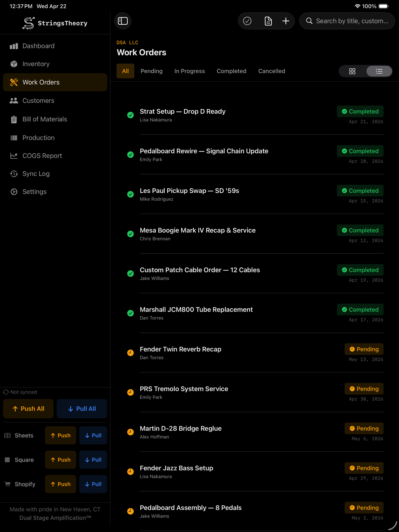399x532 pixels.
Task: Push All pending changes
Action: [x=28, y=408]
